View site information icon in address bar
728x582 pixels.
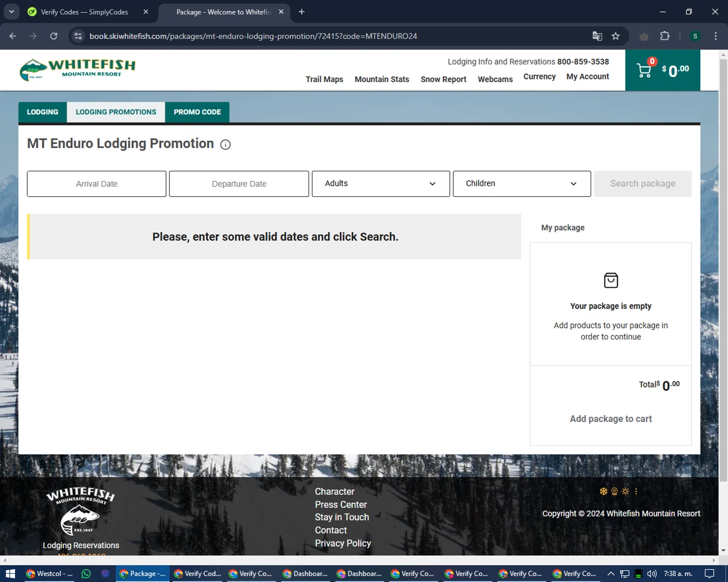pos(78,36)
